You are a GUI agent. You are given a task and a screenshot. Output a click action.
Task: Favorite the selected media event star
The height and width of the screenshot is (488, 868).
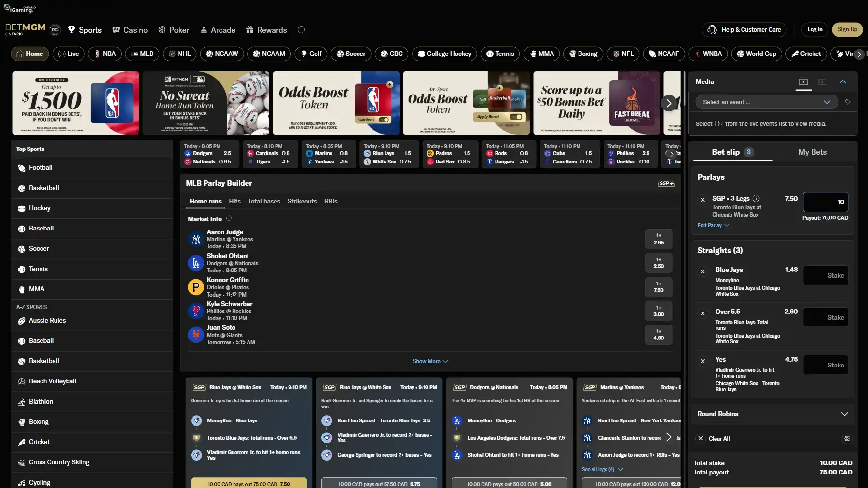848,102
